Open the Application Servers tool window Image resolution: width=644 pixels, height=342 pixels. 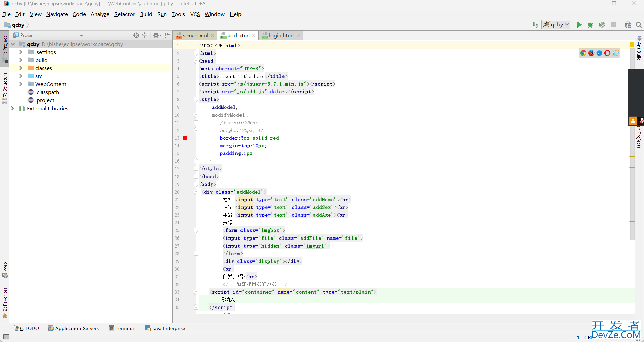(x=73, y=328)
